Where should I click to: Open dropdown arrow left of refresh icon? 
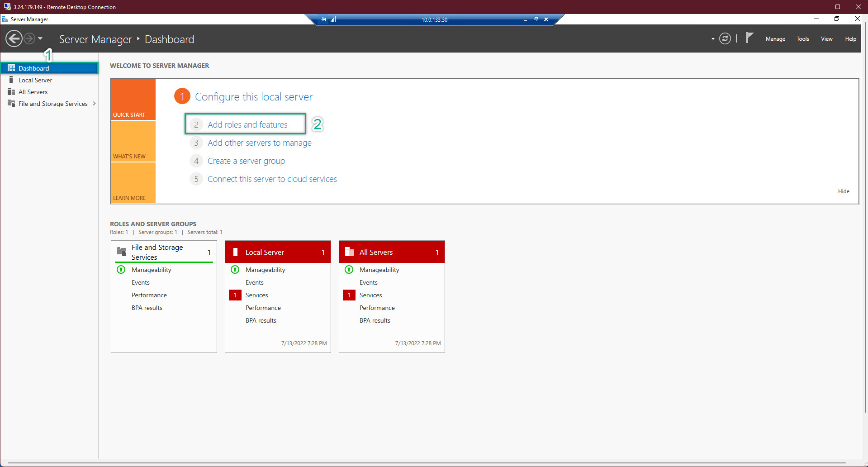click(x=713, y=39)
